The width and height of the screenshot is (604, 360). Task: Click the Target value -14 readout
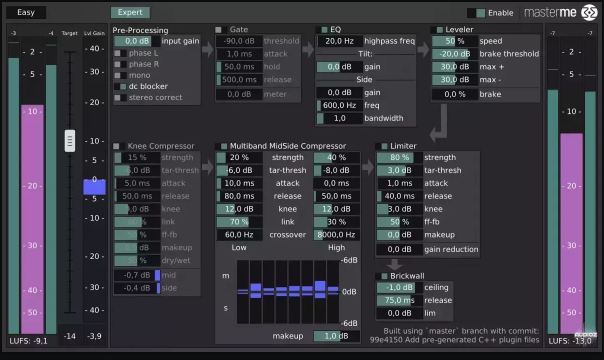point(70,337)
